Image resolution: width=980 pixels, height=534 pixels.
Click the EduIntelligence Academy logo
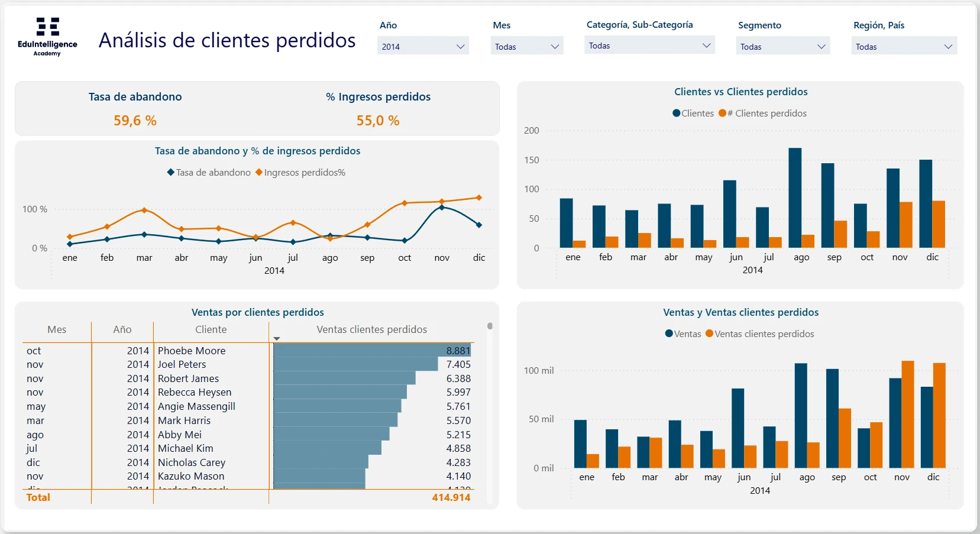coord(47,37)
